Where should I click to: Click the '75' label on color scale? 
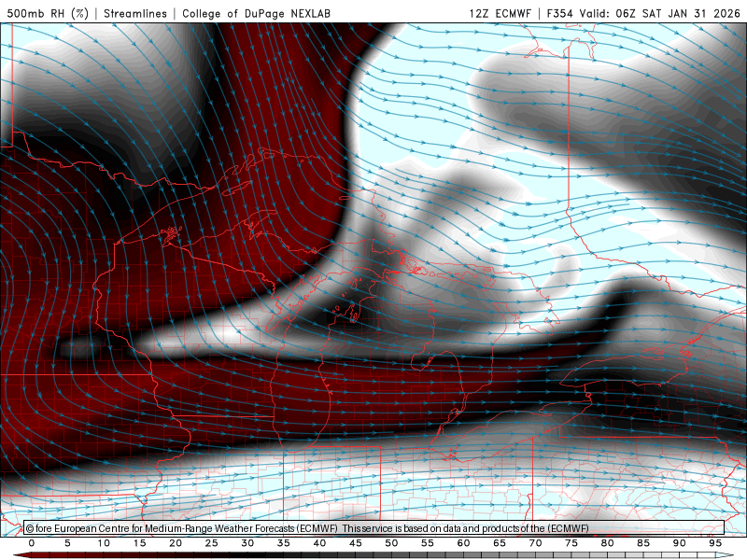[571, 543]
